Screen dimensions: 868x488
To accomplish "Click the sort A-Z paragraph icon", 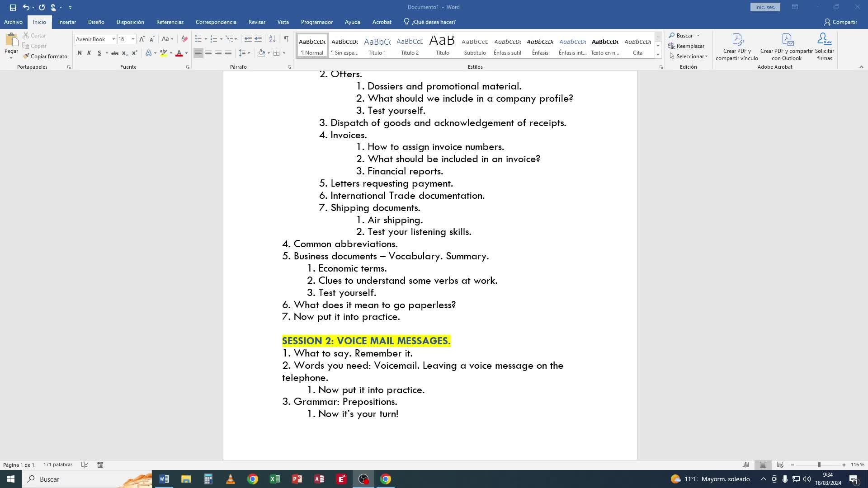I will click(272, 39).
